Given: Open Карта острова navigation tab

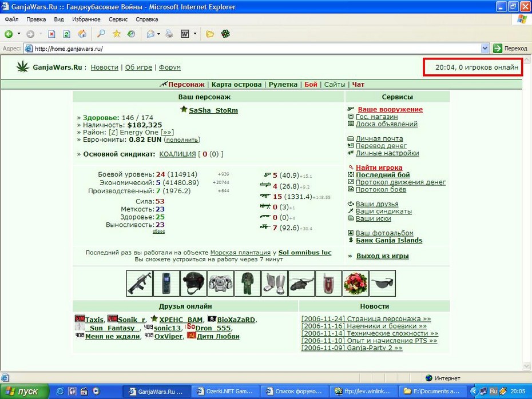Looking at the screenshot, I should tap(236, 85).
